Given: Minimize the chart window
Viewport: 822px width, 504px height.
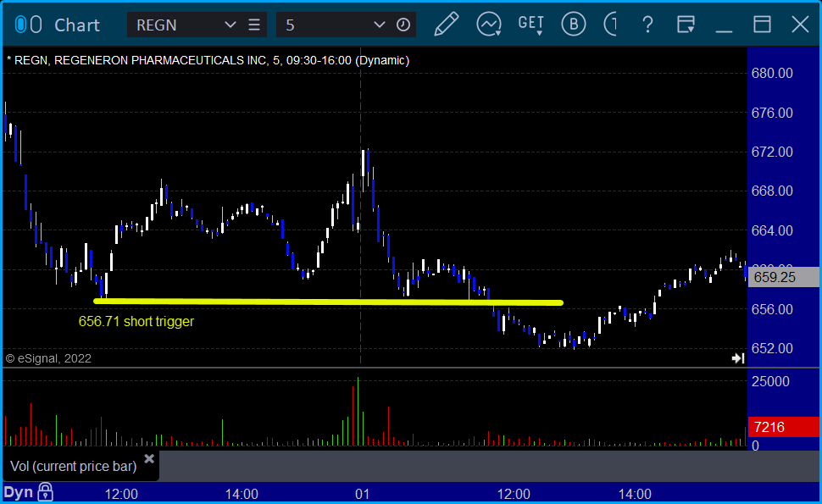Looking at the screenshot, I should (x=724, y=30).
